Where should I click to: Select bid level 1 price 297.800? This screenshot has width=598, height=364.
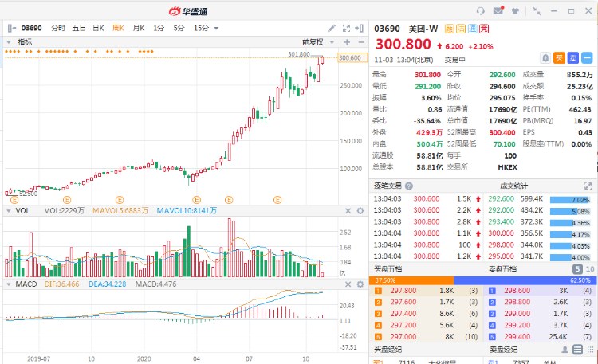[x=403, y=291]
